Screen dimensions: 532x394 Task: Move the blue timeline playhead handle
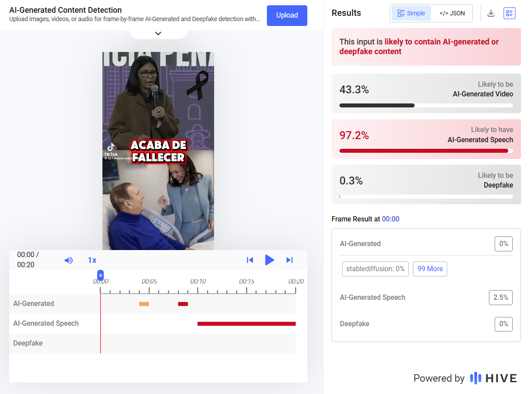click(100, 276)
